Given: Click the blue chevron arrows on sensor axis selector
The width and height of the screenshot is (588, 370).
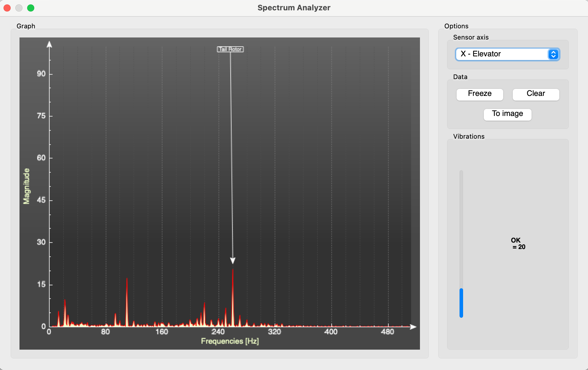Looking at the screenshot, I should tap(553, 54).
